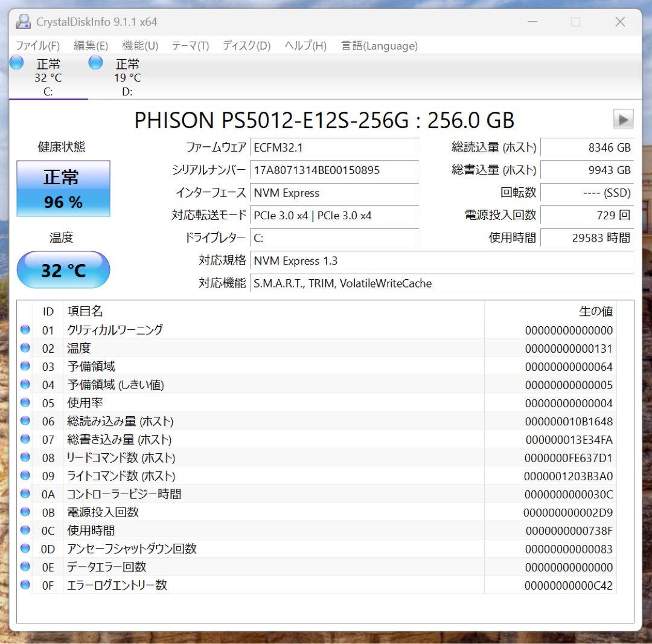Open the テーマ(T) menu
Screen dimensions: 652x644
190,46
